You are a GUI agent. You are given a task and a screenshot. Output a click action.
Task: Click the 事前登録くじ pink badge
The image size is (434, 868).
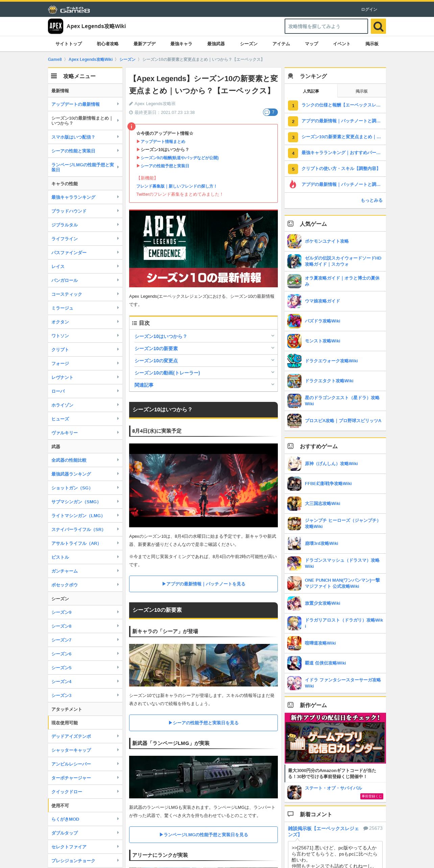pyautogui.click(x=371, y=796)
